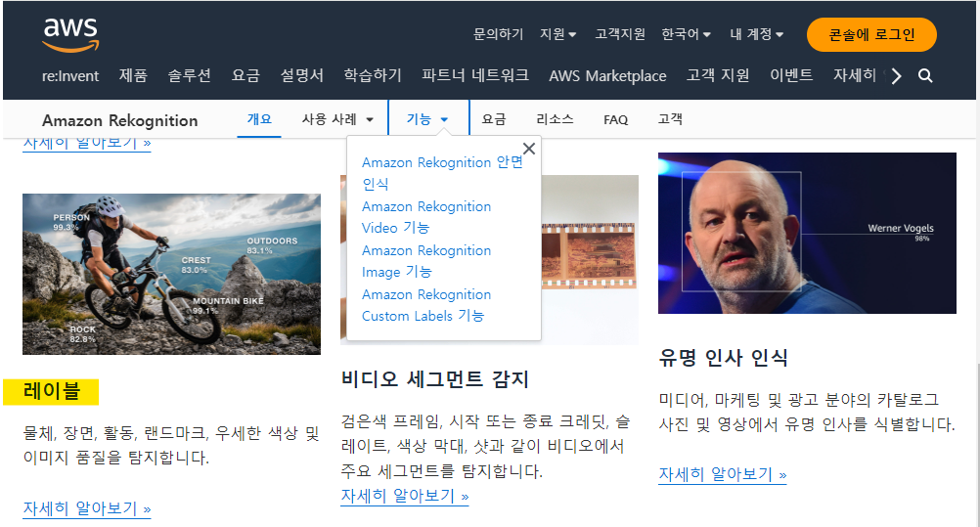Open the 설명서 menu

click(301, 75)
